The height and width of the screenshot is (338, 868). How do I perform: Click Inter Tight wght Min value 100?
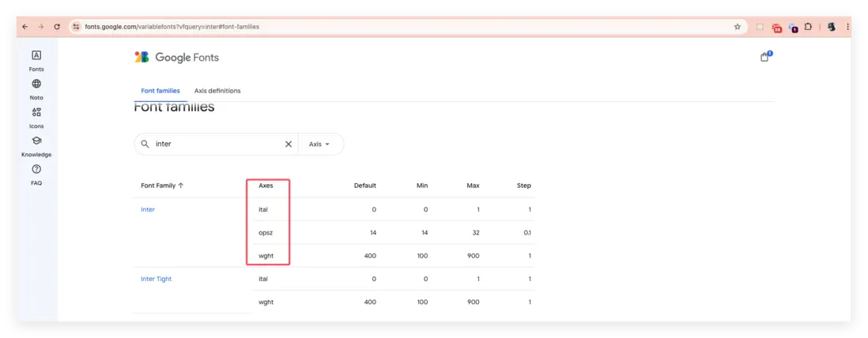click(x=422, y=302)
